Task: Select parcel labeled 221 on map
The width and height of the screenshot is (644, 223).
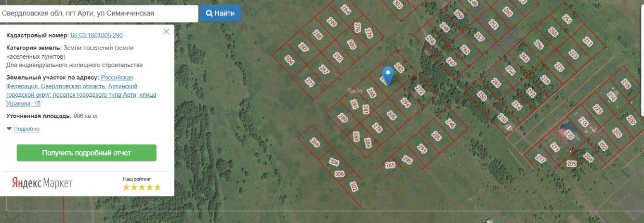Action: (559, 67)
